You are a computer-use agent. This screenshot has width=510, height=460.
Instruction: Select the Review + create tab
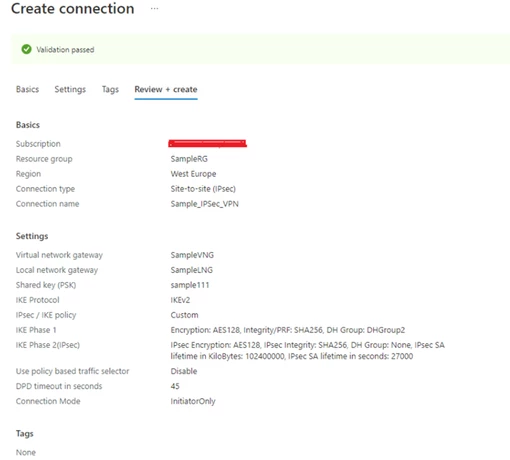166,89
